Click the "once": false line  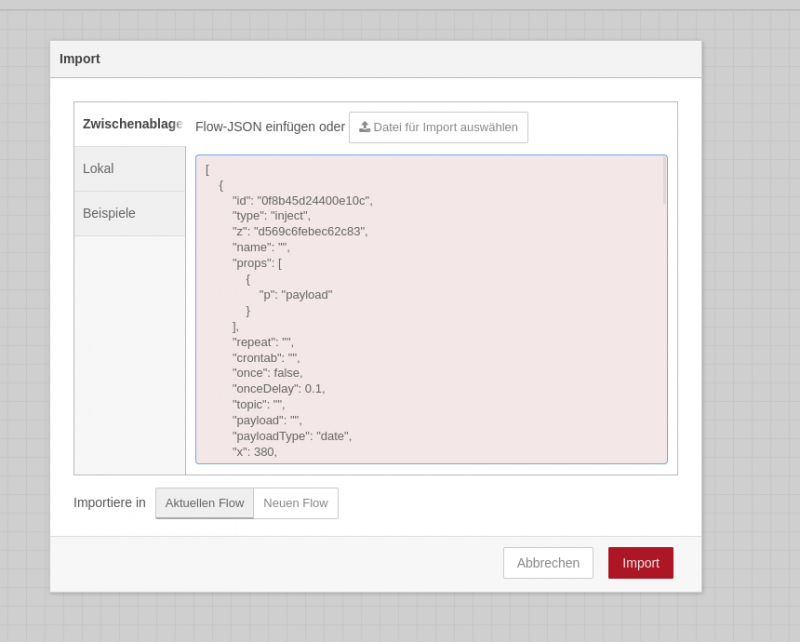click(267, 373)
